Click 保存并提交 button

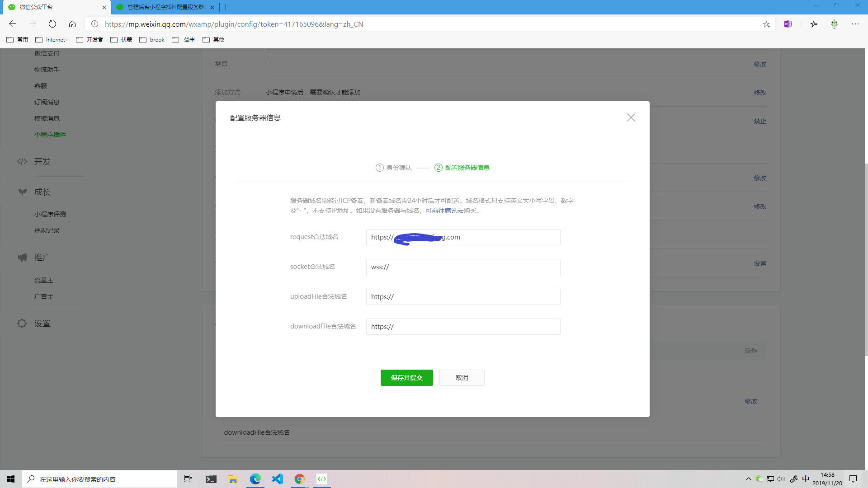point(406,378)
